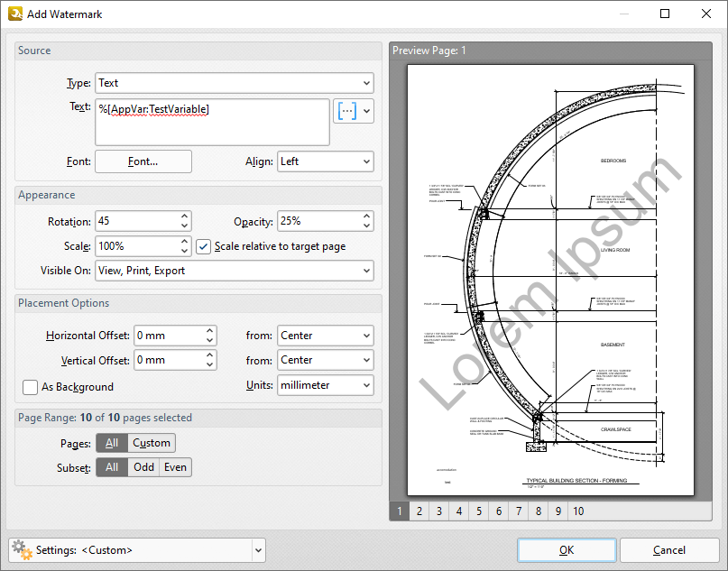
Task: Open the Font… dialog button
Action: tap(143, 161)
